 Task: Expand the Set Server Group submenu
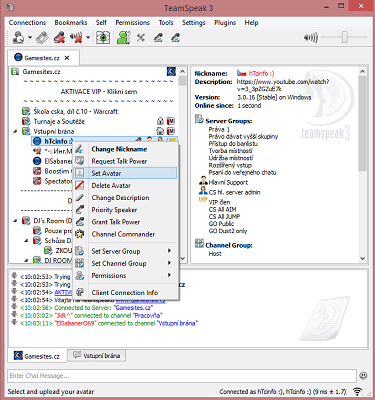126,251
